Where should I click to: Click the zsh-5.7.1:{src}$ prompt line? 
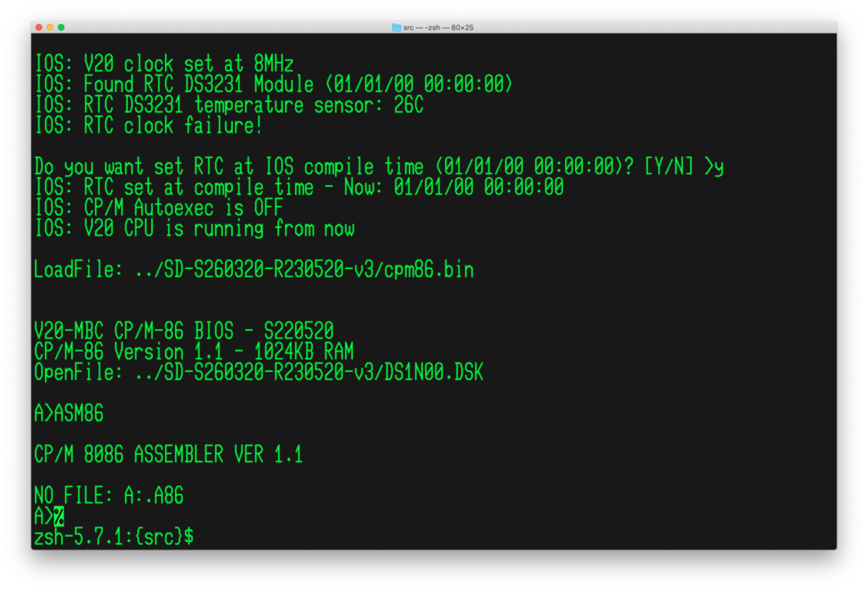(x=114, y=536)
